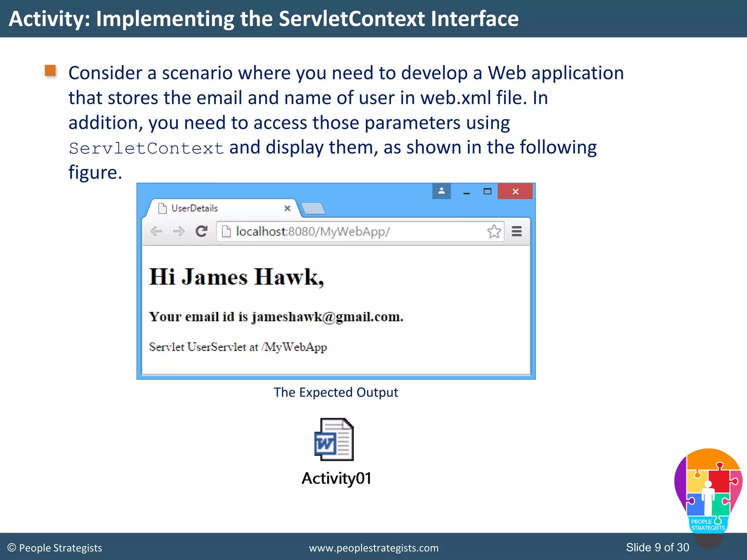Viewport: 747px width, 560px height.
Task: Click 'Servlet UserServlet at /MyWebApp' text
Action: pyautogui.click(x=238, y=347)
